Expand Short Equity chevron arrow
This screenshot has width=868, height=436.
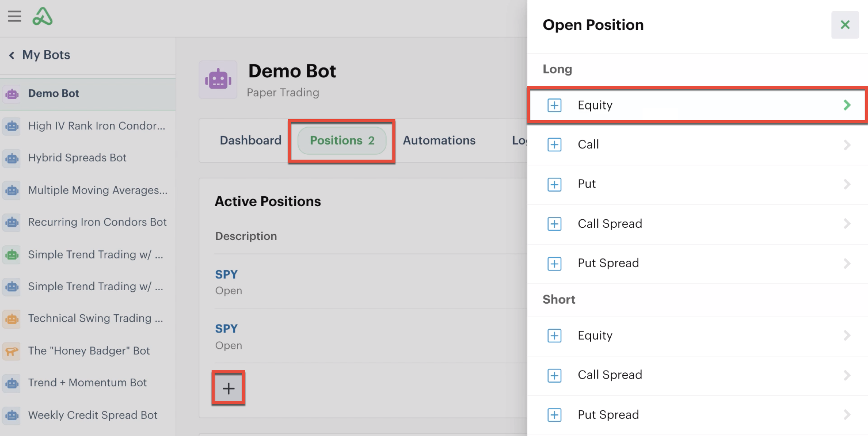pyautogui.click(x=847, y=335)
